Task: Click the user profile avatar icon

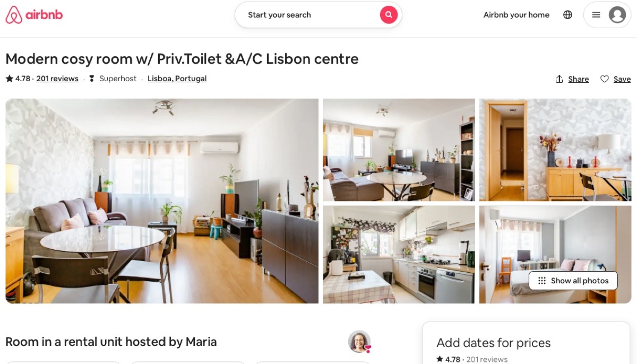Action: click(x=617, y=15)
